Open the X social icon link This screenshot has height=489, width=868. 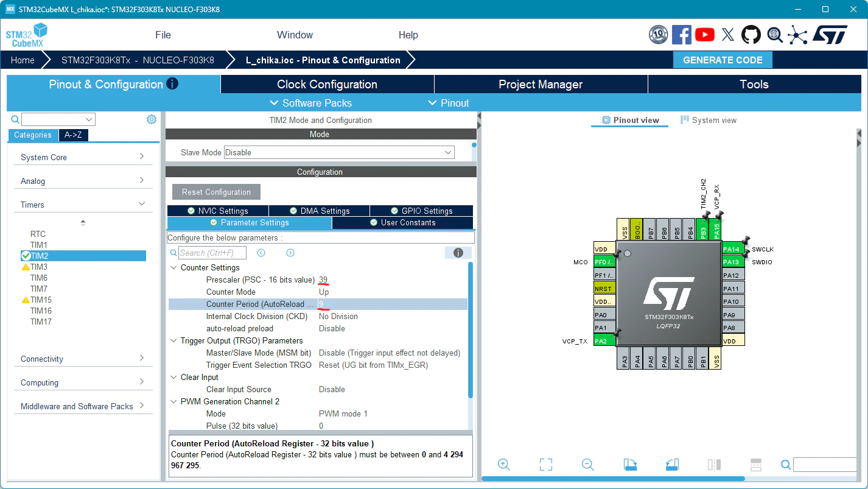(728, 35)
